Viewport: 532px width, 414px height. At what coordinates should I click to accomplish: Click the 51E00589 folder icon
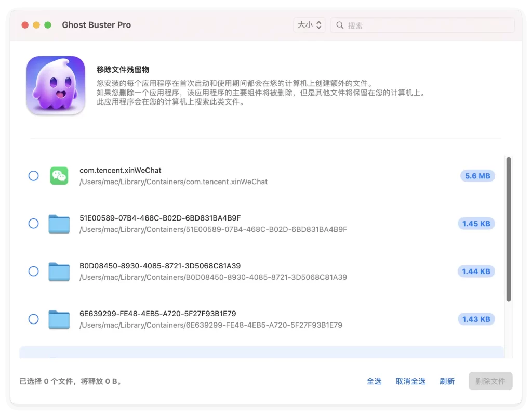pyautogui.click(x=59, y=224)
